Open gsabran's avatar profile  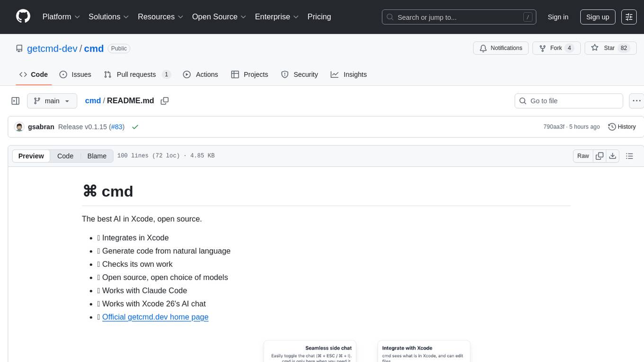pyautogui.click(x=19, y=127)
